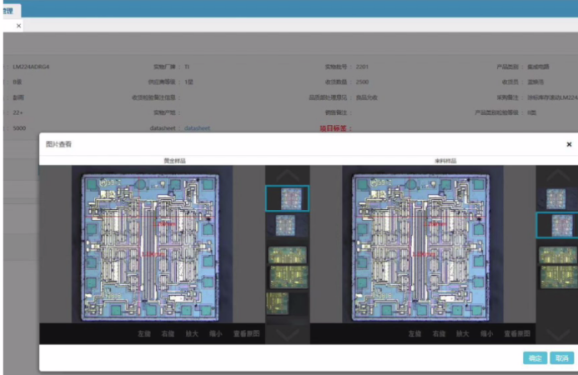578x375 pixels.
Task: Click up chevron above right thumbnail strip
Action: click(558, 175)
